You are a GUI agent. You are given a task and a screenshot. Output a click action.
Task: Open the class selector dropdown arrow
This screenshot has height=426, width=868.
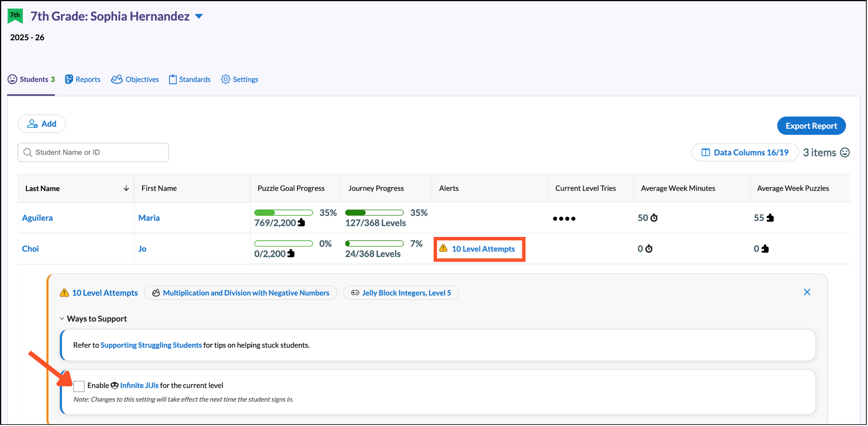click(x=199, y=17)
